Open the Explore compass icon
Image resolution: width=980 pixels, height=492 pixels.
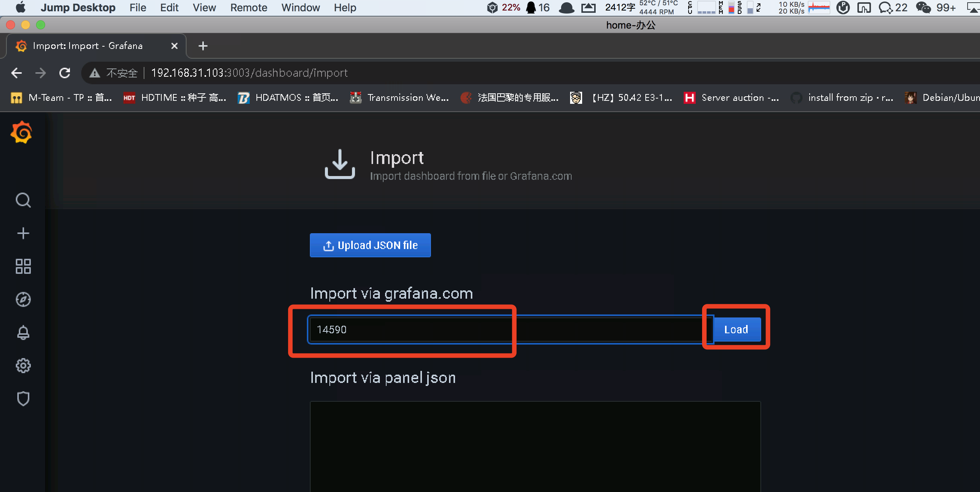click(23, 299)
